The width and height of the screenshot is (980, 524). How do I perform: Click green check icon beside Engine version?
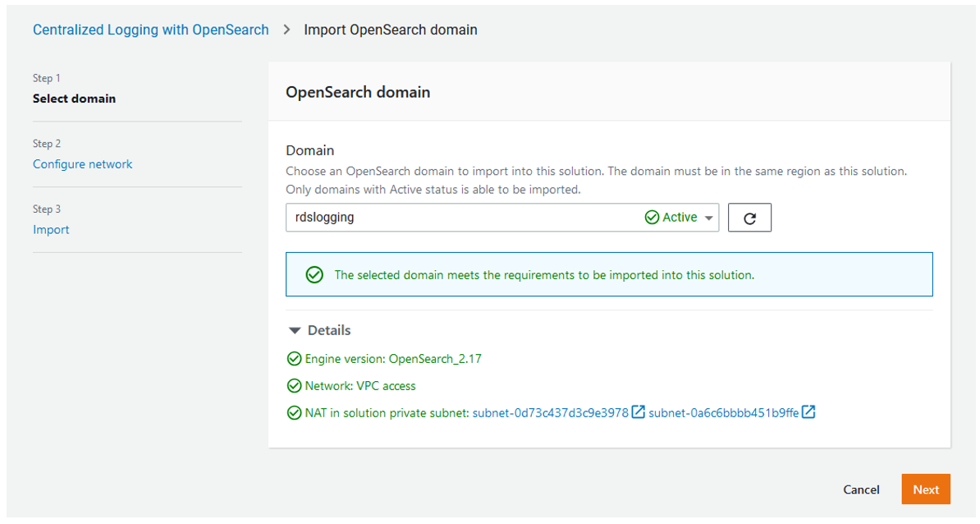[294, 359]
